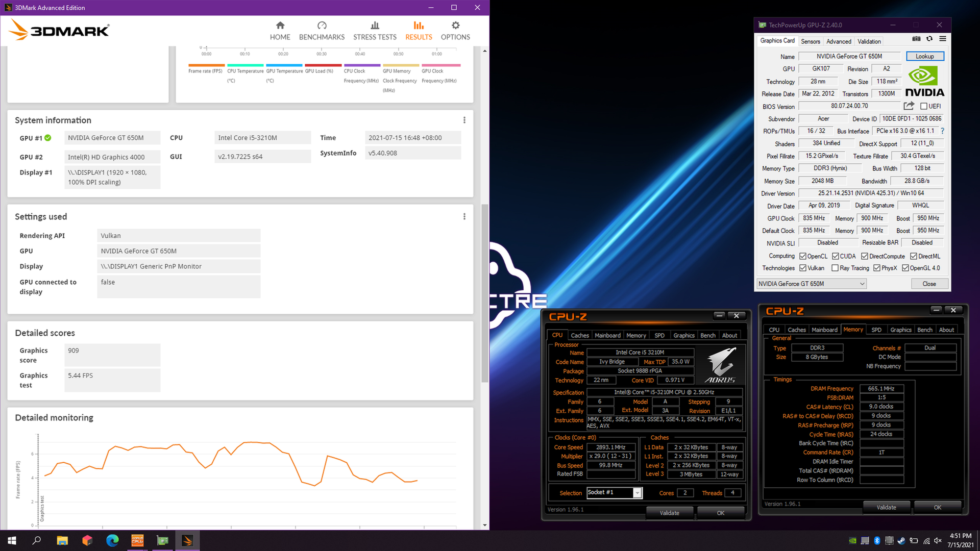Toggle the CUDA checkbox in GPU-Z
This screenshot has height=551, width=980.
tap(836, 256)
